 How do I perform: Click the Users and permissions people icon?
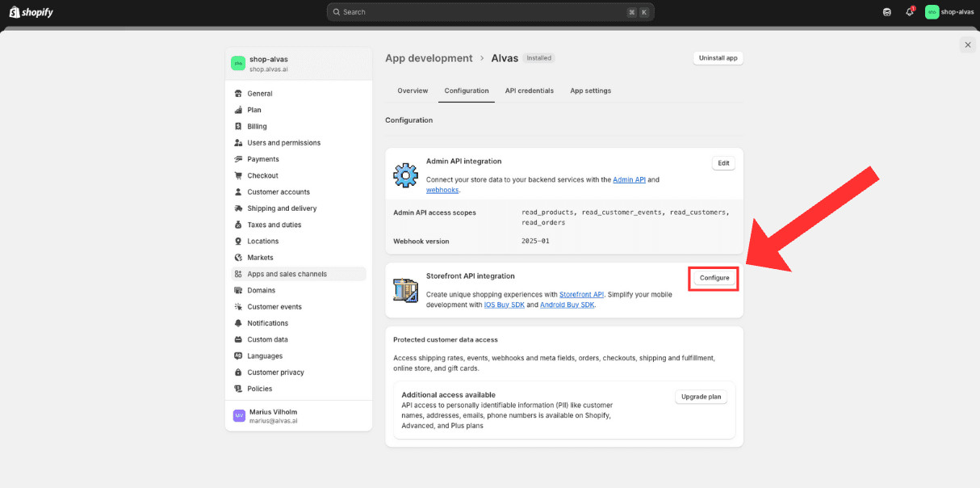(x=238, y=143)
